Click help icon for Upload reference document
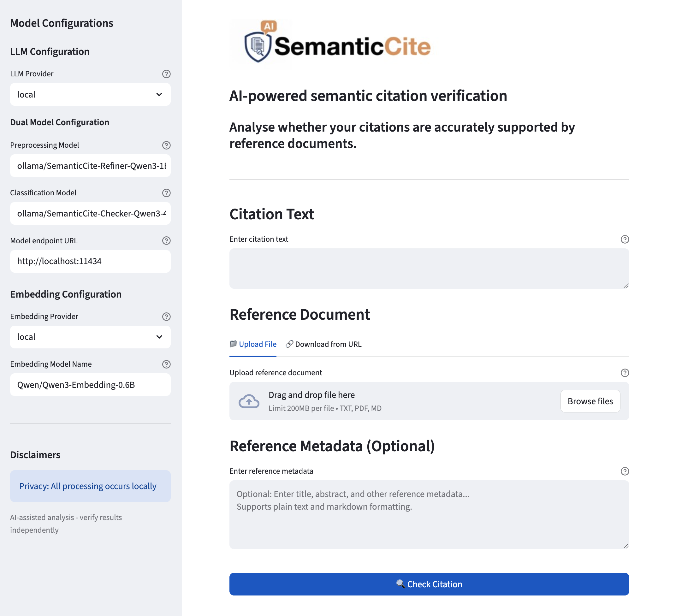This screenshot has height=616, width=676. click(x=625, y=373)
